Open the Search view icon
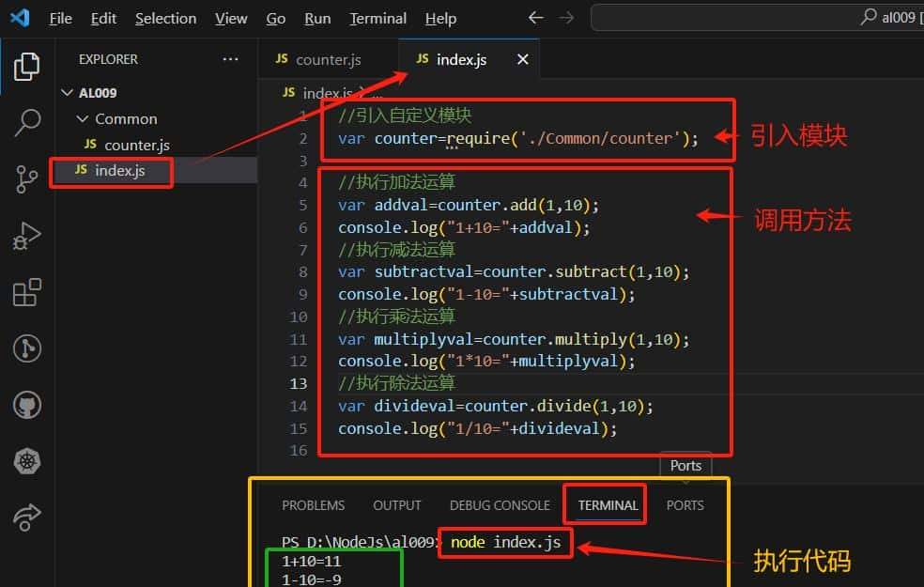The width and height of the screenshot is (924, 587). (27, 123)
